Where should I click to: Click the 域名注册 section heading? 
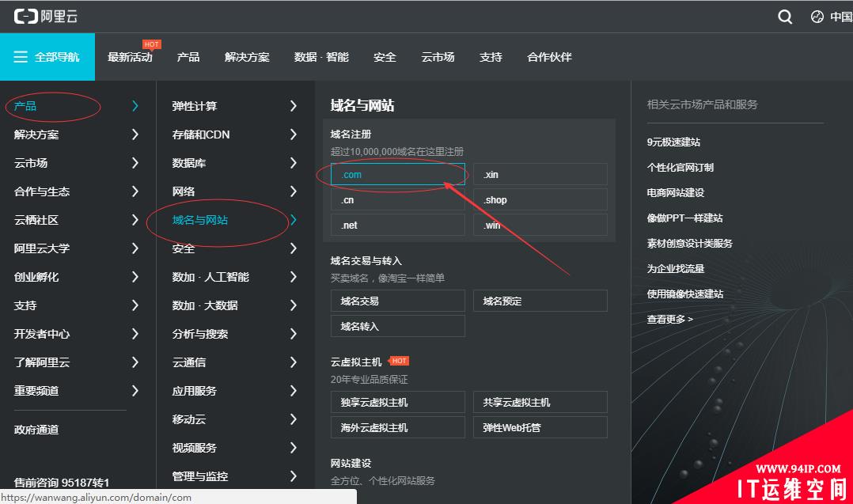click(x=351, y=135)
